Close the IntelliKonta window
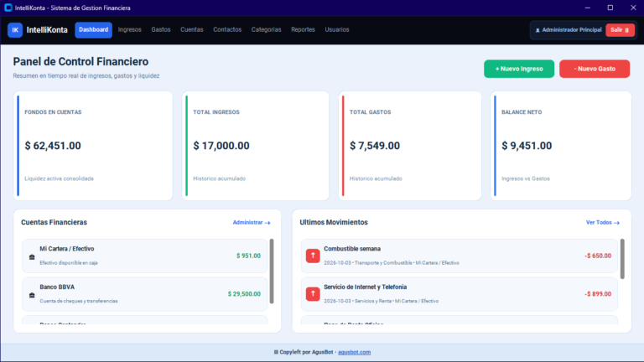 633,8
